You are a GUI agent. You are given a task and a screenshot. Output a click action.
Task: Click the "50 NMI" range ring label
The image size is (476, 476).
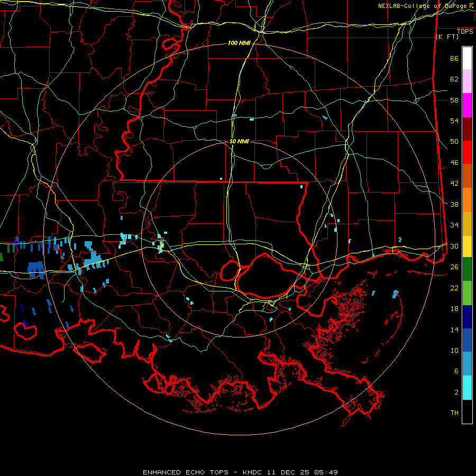click(239, 141)
